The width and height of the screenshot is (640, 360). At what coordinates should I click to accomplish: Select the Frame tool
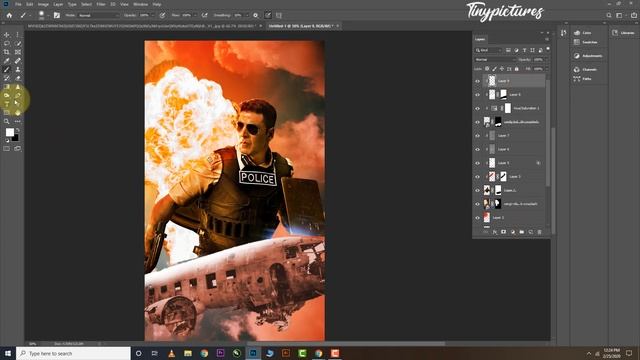pyautogui.click(x=18, y=52)
